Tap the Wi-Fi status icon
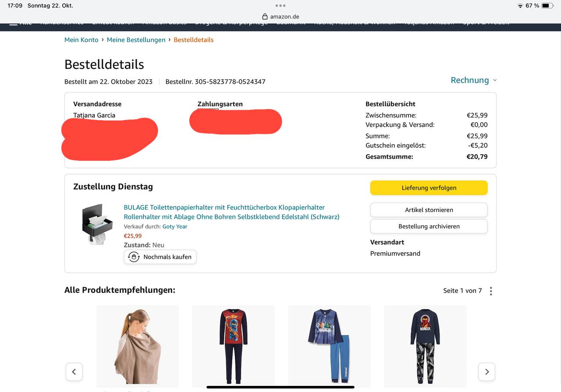 click(x=520, y=6)
